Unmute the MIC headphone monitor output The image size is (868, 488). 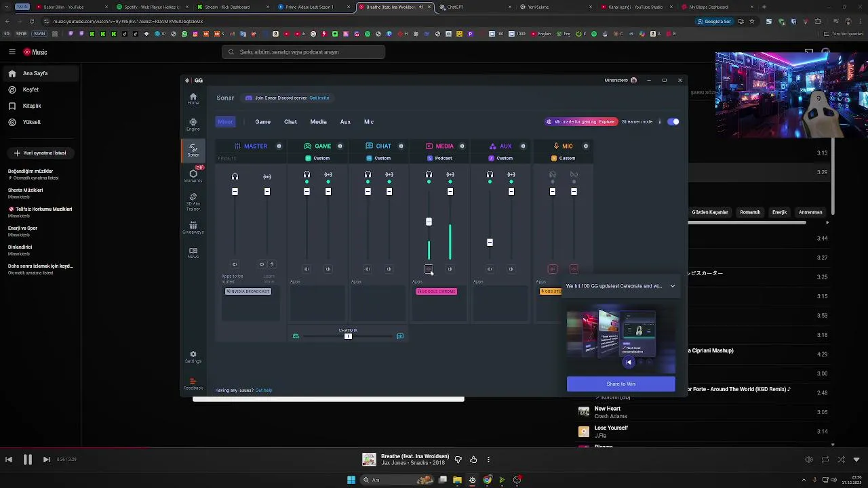point(553,269)
